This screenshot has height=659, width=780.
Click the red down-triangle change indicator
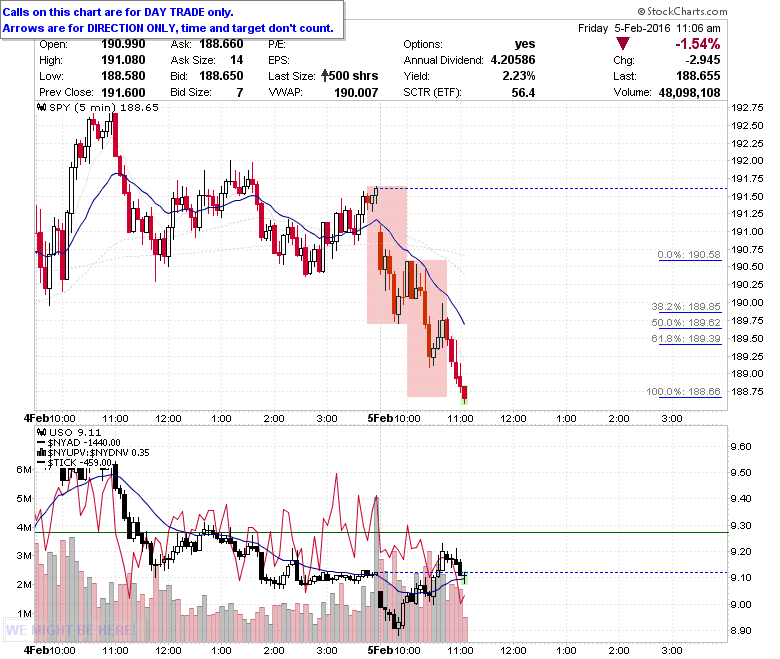(x=622, y=43)
